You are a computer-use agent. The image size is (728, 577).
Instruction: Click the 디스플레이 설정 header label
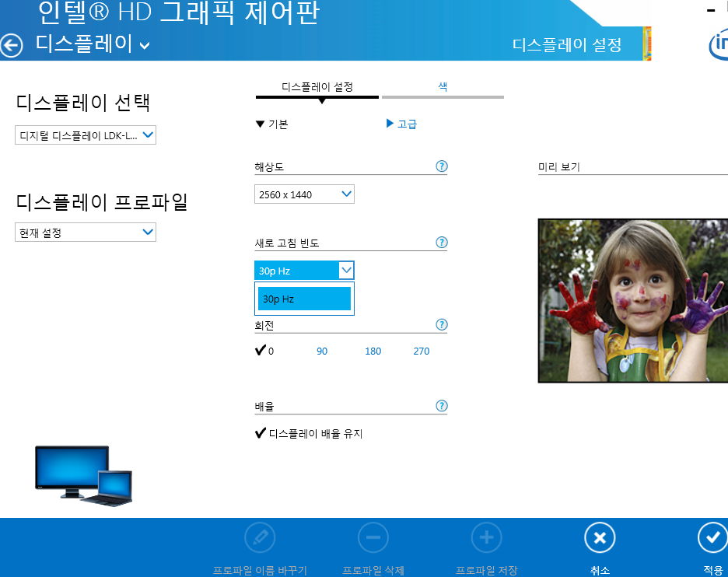(566, 45)
